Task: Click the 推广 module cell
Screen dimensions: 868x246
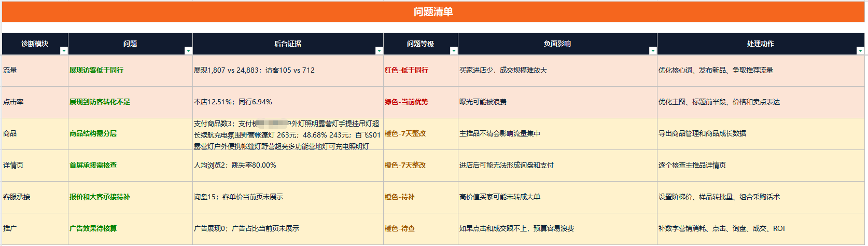Action: click(35, 229)
